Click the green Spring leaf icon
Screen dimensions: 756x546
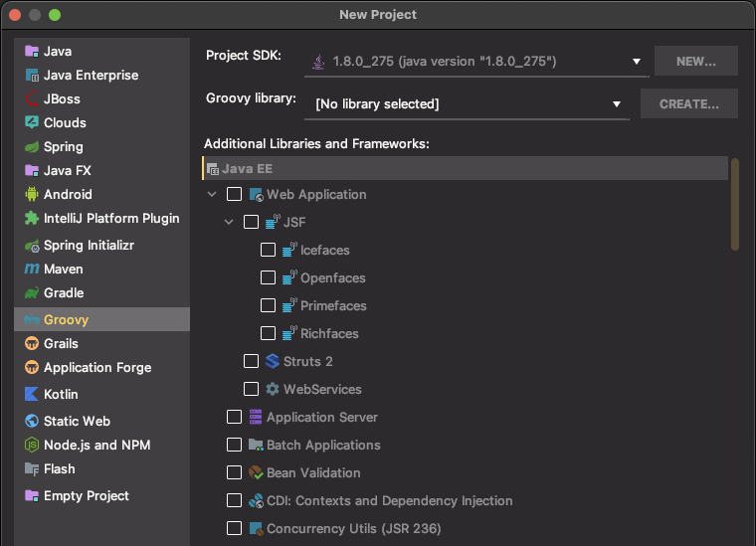(x=32, y=146)
